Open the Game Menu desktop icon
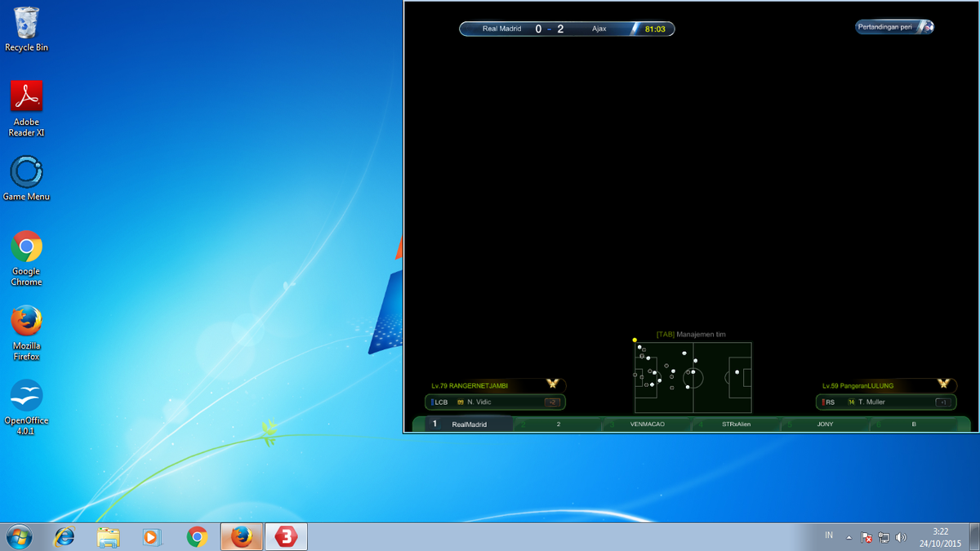980x551 pixels. coord(26,179)
